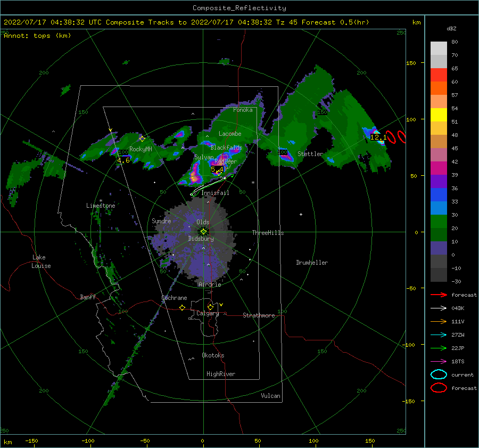Click the Drumheller label

[312, 263]
